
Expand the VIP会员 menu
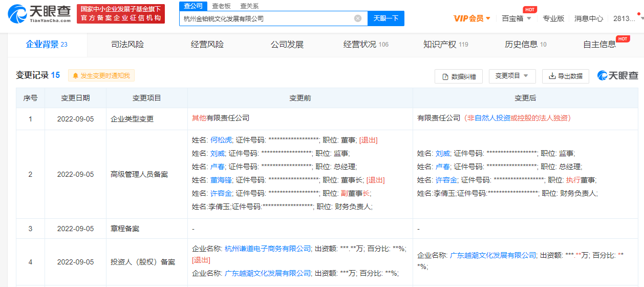pos(472,18)
